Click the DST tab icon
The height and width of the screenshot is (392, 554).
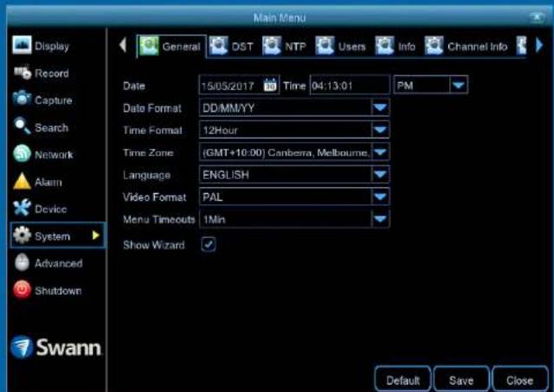[219, 46]
